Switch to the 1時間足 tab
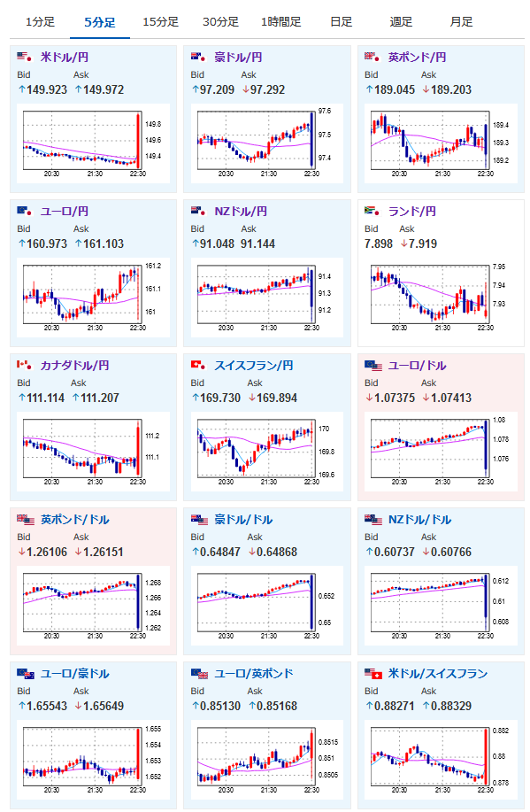Image resolution: width=530 pixels, height=812 pixels. 281,22
